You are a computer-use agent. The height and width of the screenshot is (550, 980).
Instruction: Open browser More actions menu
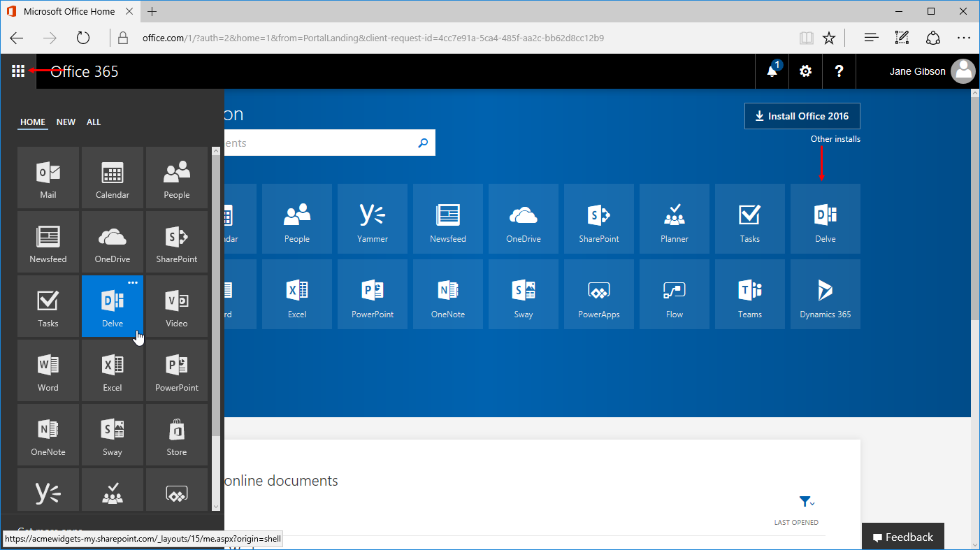click(x=964, y=38)
